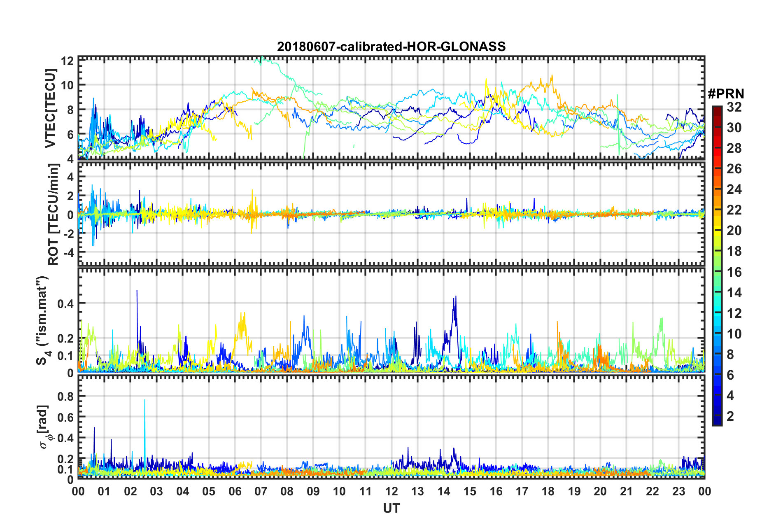Click ROT y-axis tick label -4
This screenshot has width=783, height=532.
point(69,252)
